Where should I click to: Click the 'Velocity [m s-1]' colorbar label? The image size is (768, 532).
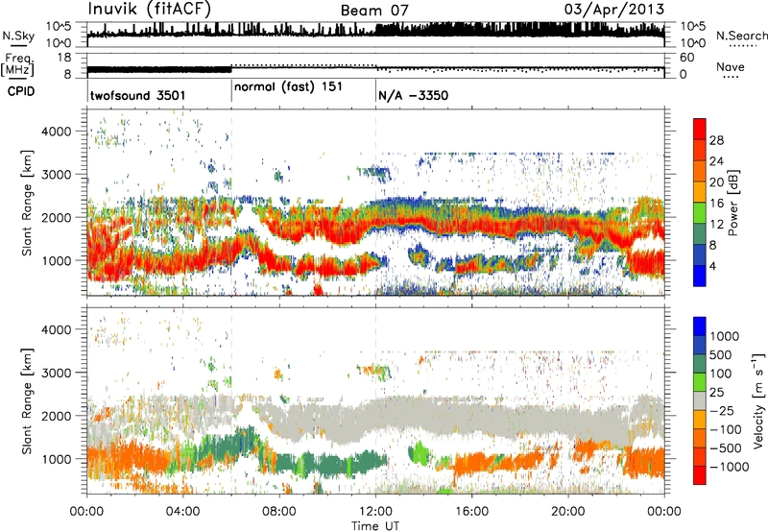(758, 400)
